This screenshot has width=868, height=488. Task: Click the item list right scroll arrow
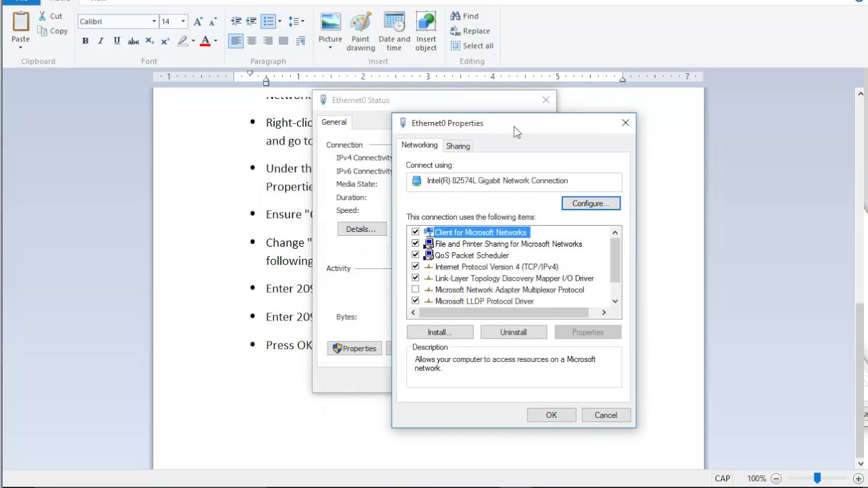(x=604, y=312)
